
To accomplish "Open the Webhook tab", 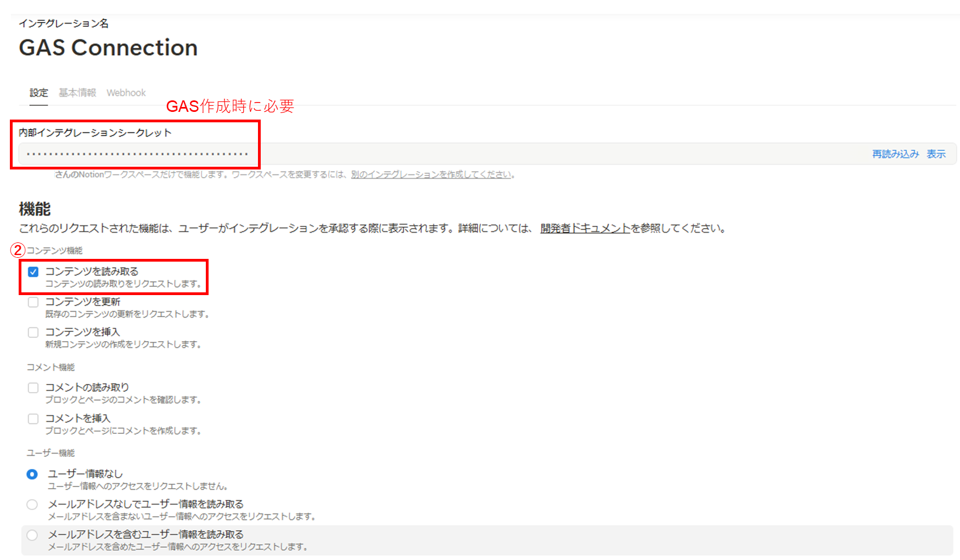I will [126, 93].
